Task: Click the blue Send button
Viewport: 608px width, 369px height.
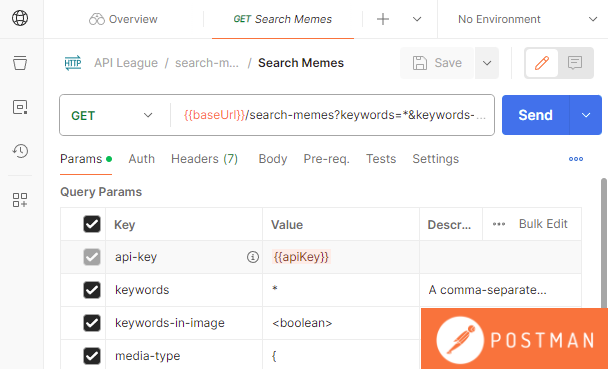Action: click(535, 115)
